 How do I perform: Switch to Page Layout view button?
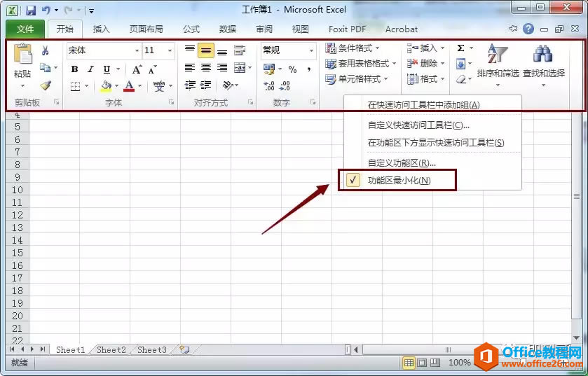pos(422,363)
